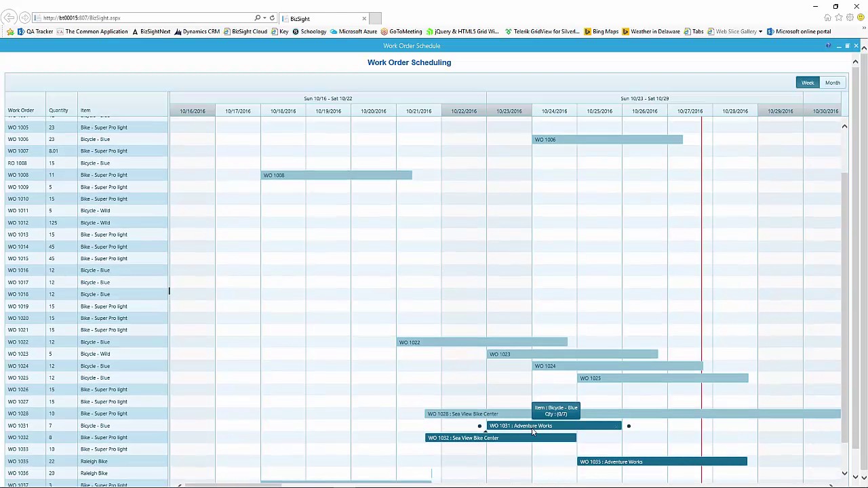The height and width of the screenshot is (488, 868).
Task: Open the QA Tracker favorite
Action: coord(35,31)
